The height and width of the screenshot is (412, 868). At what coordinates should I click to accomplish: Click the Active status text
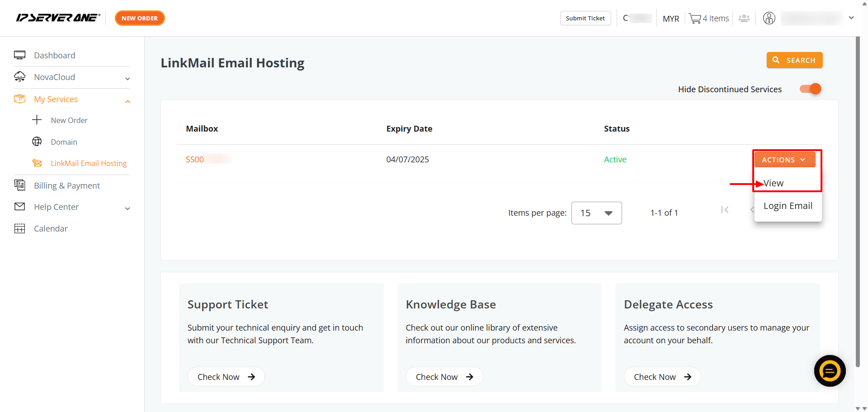coord(615,159)
